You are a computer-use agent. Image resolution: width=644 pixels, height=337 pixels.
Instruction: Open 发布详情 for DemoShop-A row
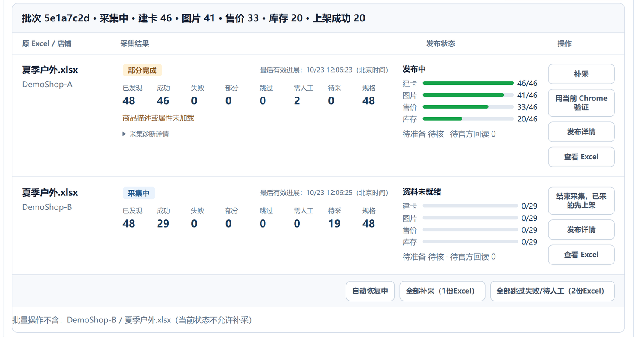point(581,132)
